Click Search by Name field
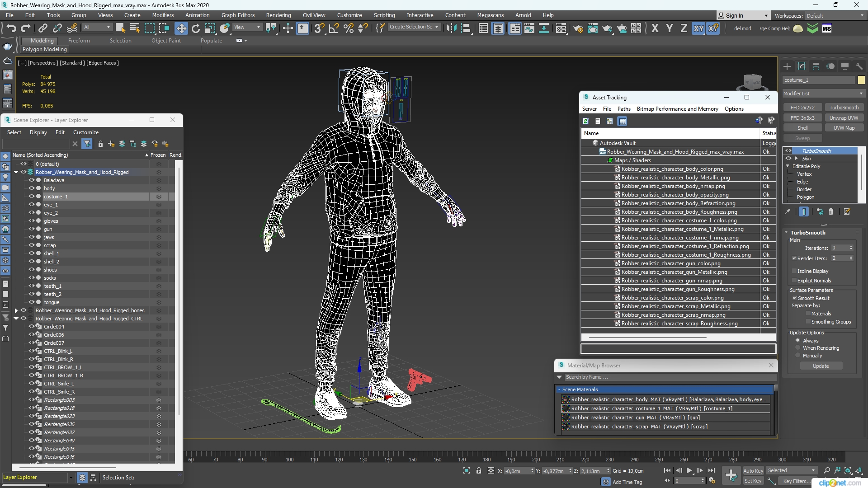Viewport: 868px width, 488px height. (670, 377)
